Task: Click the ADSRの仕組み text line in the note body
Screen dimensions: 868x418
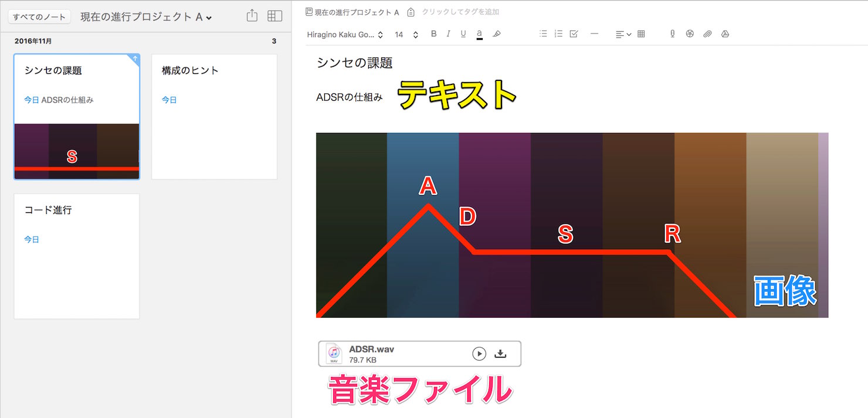Action: [350, 97]
